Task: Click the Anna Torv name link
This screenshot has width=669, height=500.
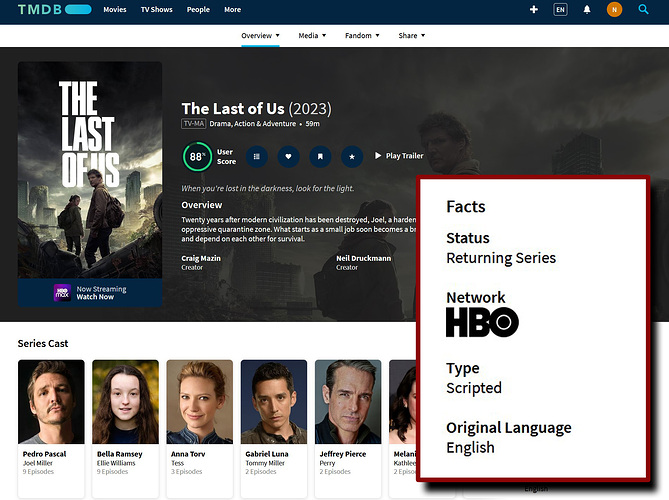Action: pos(188,454)
